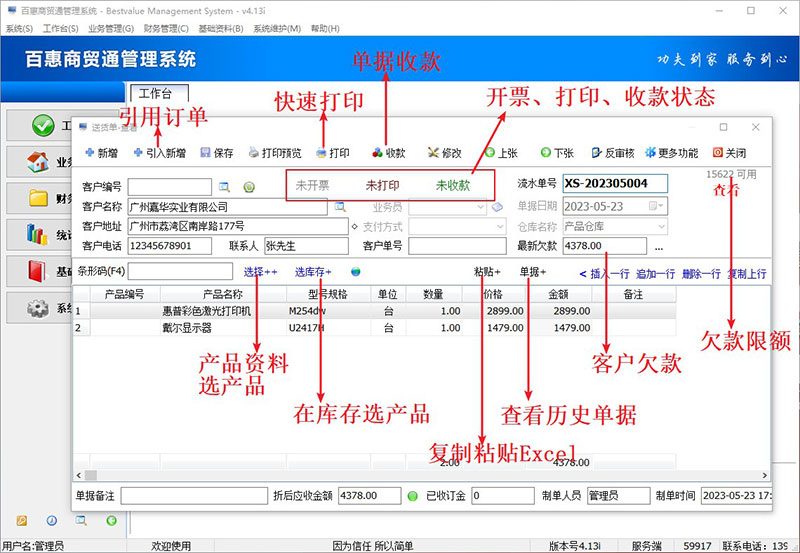This screenshot has width=800, height=553.
Task: Click the red book sidebar icon
Action: pyautogui.click(x=37, y=271)
